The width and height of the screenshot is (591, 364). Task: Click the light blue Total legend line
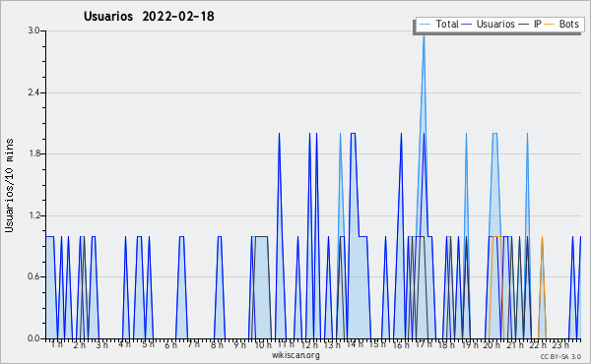click(x=425, y=25)
